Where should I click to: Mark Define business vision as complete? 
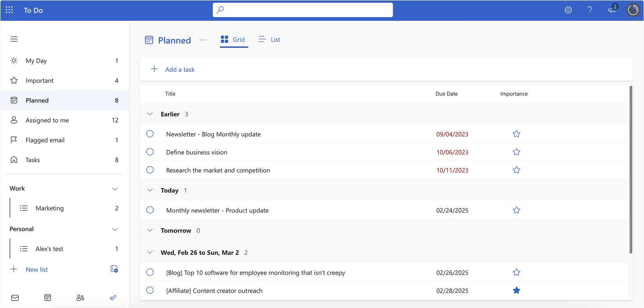point(150,152)
